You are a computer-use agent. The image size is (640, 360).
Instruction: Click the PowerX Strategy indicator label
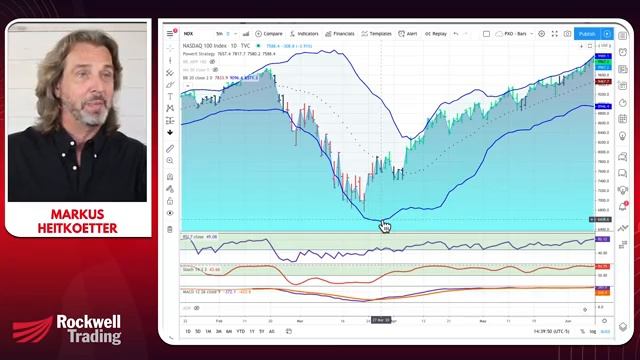pyautogui.click(x=200, y=53)
